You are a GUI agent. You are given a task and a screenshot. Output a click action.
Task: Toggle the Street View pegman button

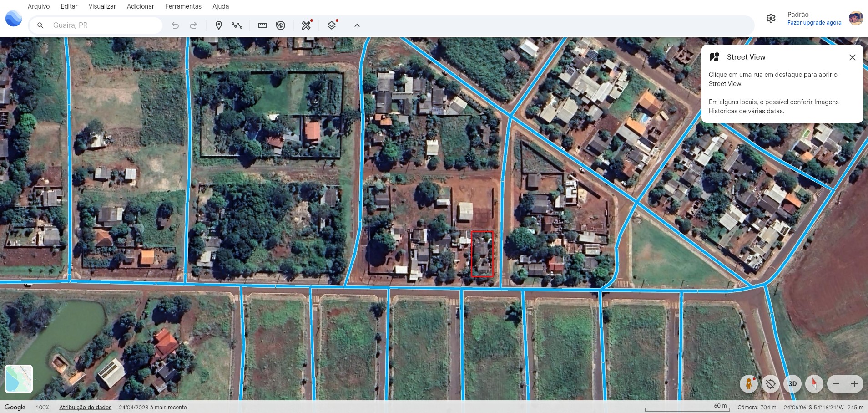[x=748, y=384]
